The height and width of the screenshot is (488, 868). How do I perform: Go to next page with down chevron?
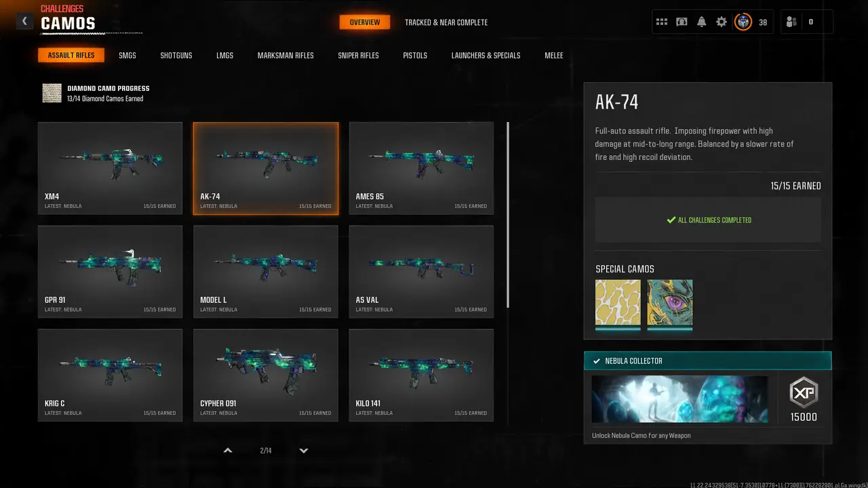coord(304,451)
